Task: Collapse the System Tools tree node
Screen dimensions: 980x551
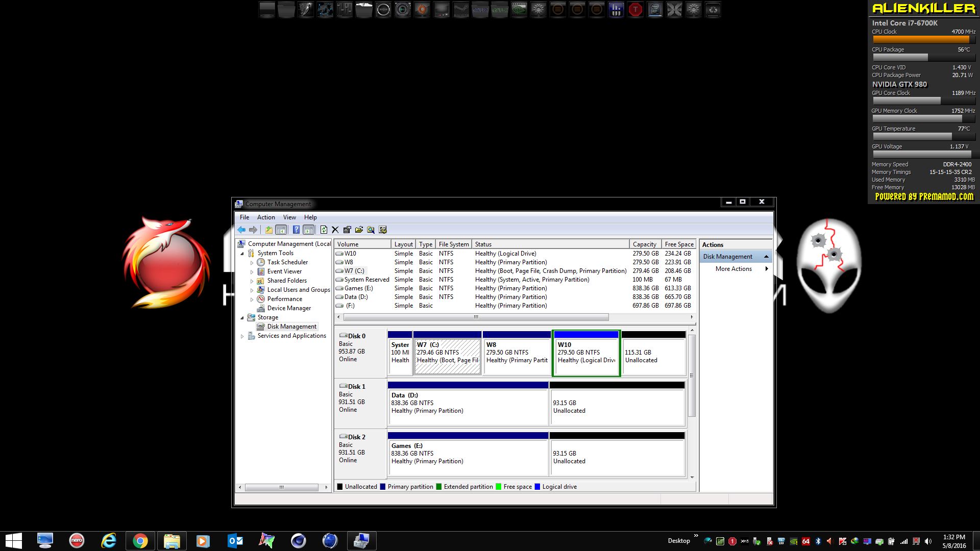Action: [x=242, y=254]
